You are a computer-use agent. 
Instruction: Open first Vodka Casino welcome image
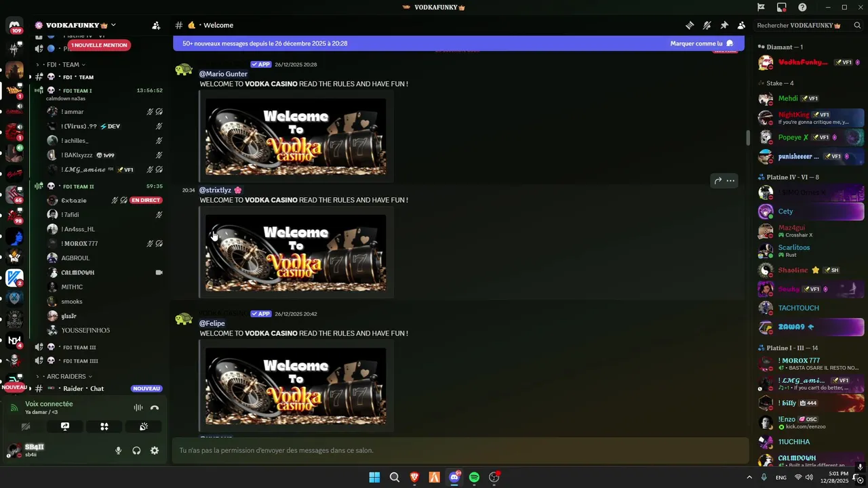[x=296, y=137]
